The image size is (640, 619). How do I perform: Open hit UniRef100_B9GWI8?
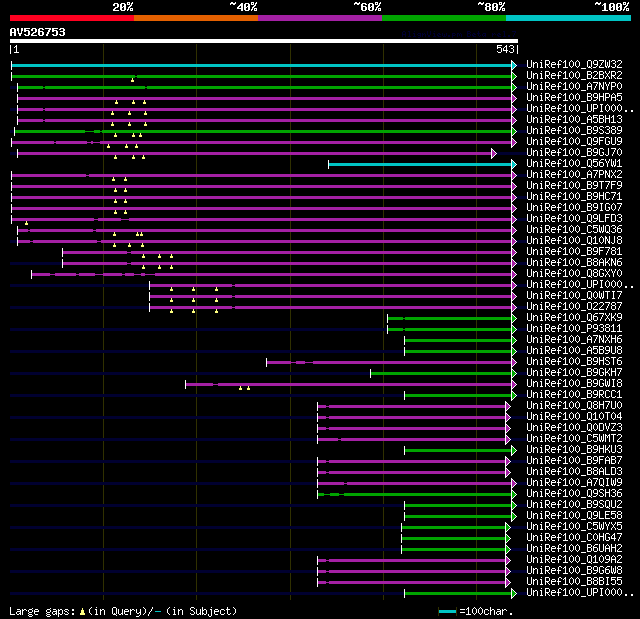click(574, 384)
